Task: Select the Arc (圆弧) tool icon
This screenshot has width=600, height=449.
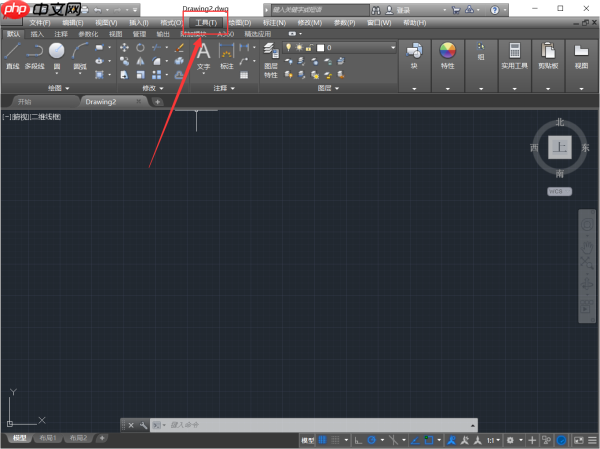Action: [80, 51]
